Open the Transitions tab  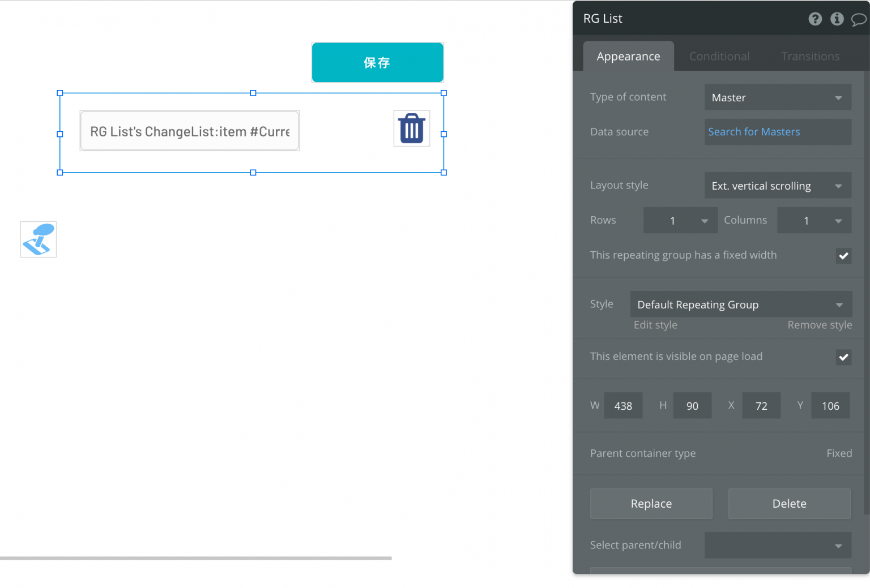coord(810,56)
